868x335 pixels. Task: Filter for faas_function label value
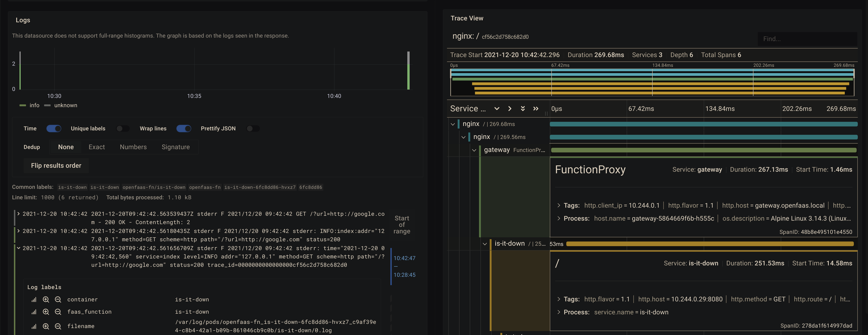(x=46, y=312)
